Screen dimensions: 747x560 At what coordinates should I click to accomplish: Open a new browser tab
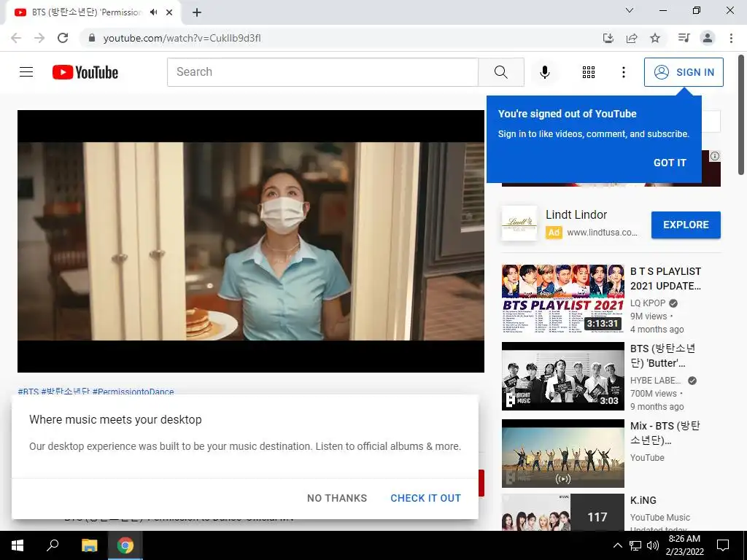[197, 12]
